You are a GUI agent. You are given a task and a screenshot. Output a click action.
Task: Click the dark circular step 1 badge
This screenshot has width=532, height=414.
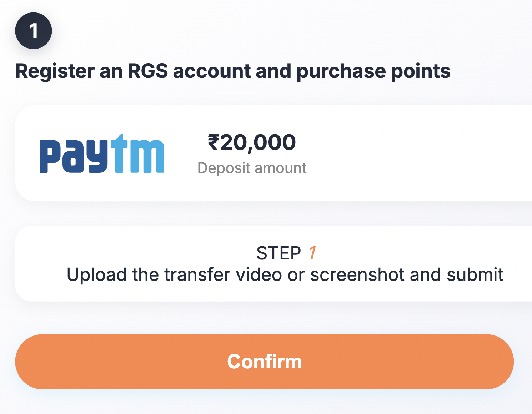(34, 31)
